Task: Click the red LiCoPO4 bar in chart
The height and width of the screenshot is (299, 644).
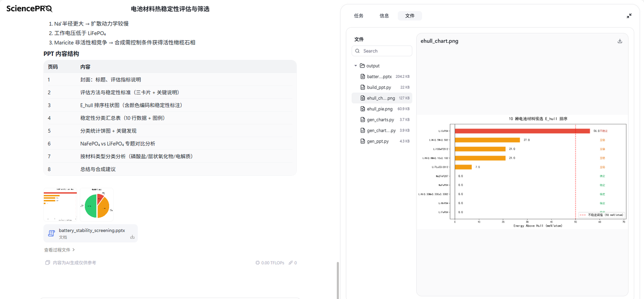Action: [x=522, y=131]
